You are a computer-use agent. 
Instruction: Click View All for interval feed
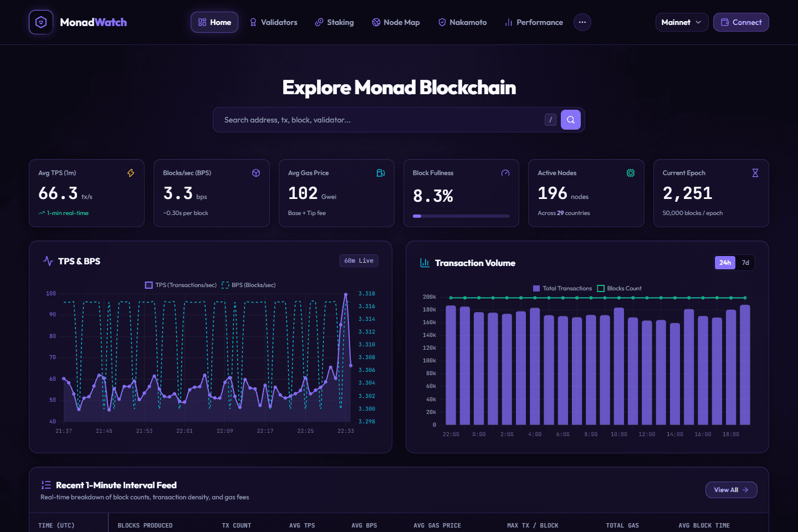(x=731, y=490)
